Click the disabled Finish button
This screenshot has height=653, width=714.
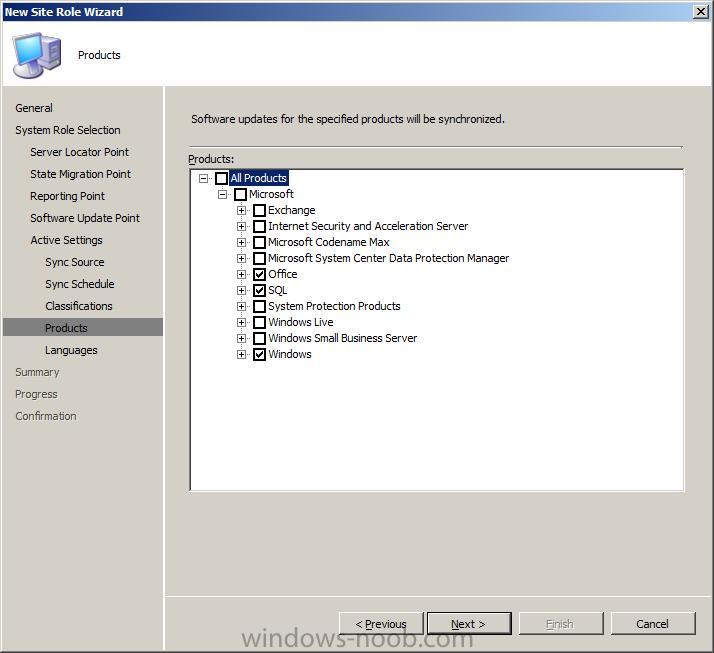click(561, 623)
